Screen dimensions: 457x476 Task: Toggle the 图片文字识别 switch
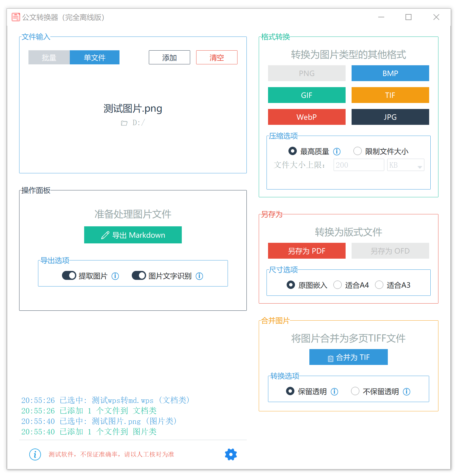(x=139, y=276)
